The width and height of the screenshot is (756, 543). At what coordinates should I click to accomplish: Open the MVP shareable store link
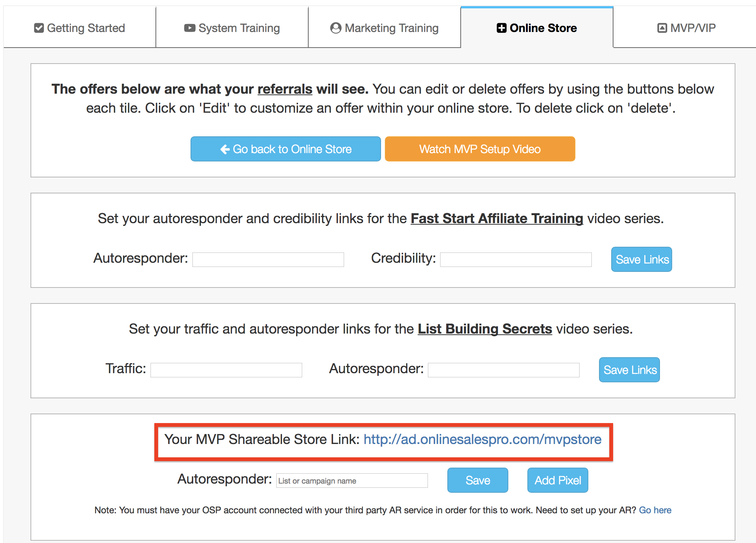pyautogui.click(x=482, y=439)
